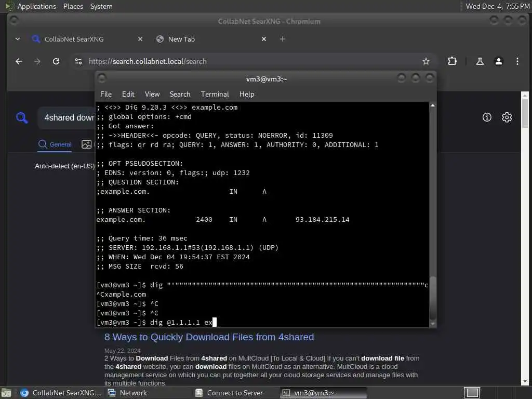Close the CollabNet SearXNG tab
This screenshot has height=399, width=532.
[140, 39]
